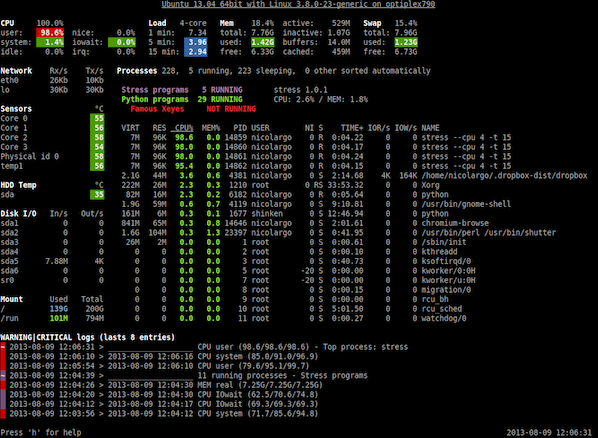
Task: Click the Xorg process name
Action: [x=430, y=185]
